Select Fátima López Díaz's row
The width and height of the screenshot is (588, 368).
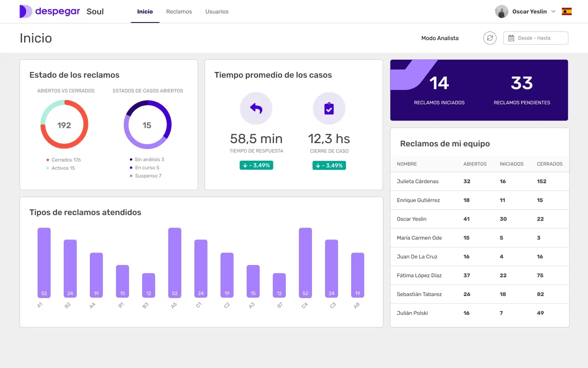419,275
